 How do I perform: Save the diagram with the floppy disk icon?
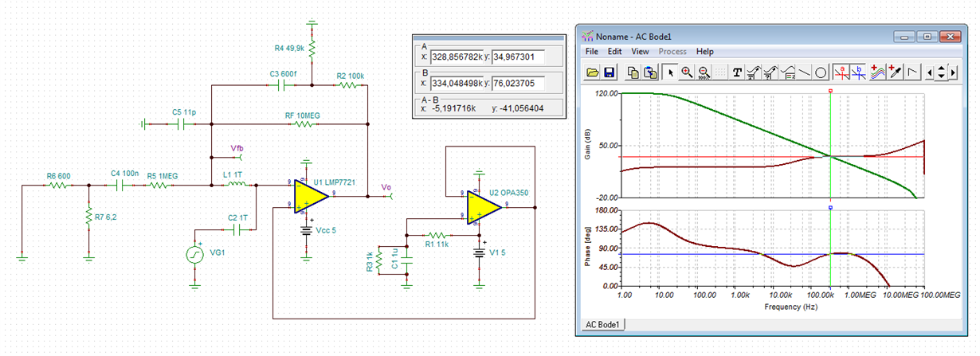click(609, 72)
